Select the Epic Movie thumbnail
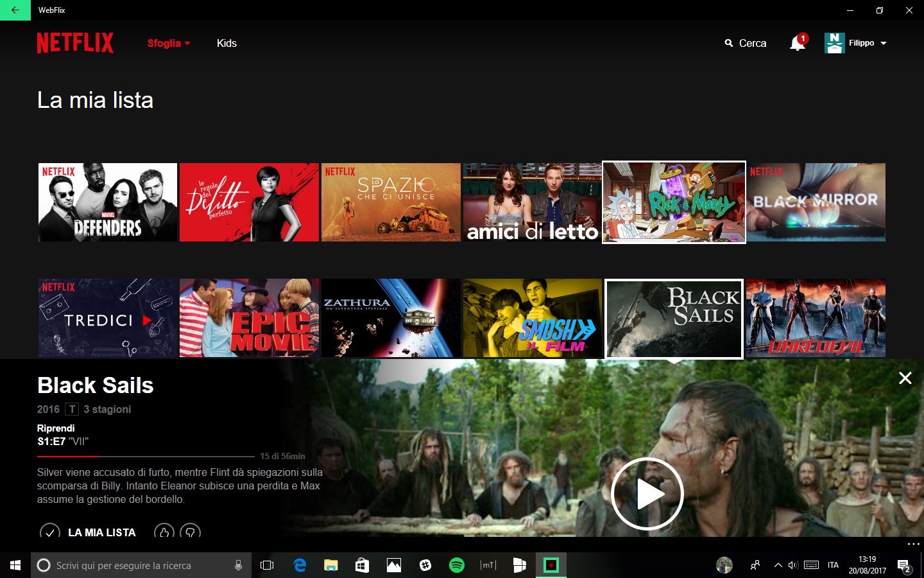Screen dimensions: 924x578 pos(249,318)
